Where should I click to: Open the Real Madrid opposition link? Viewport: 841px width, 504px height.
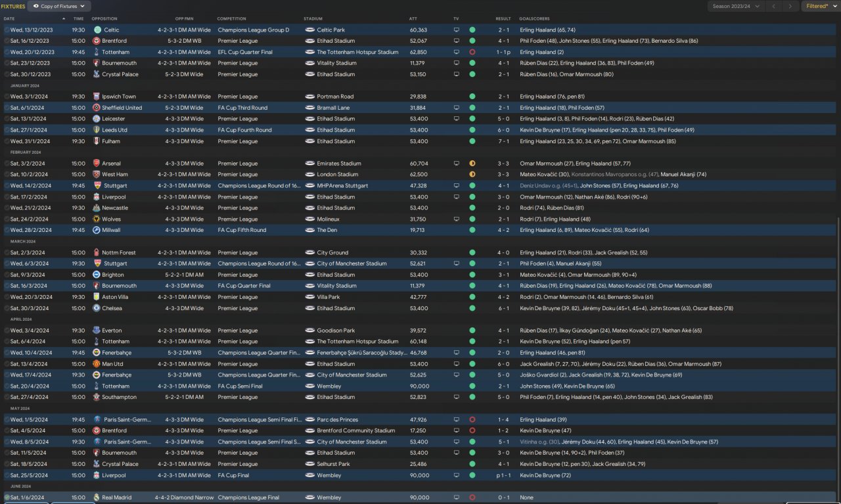coord(117,497)
